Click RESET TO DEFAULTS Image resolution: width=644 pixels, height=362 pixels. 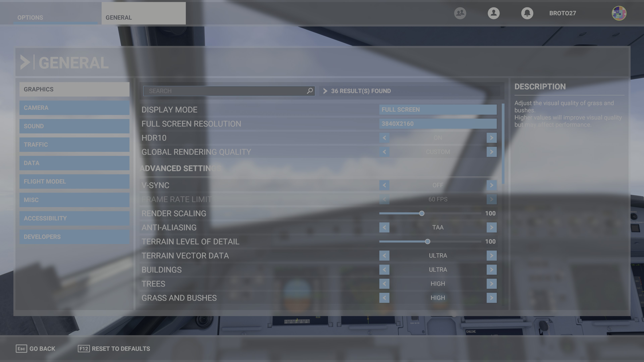click(121, 349)
